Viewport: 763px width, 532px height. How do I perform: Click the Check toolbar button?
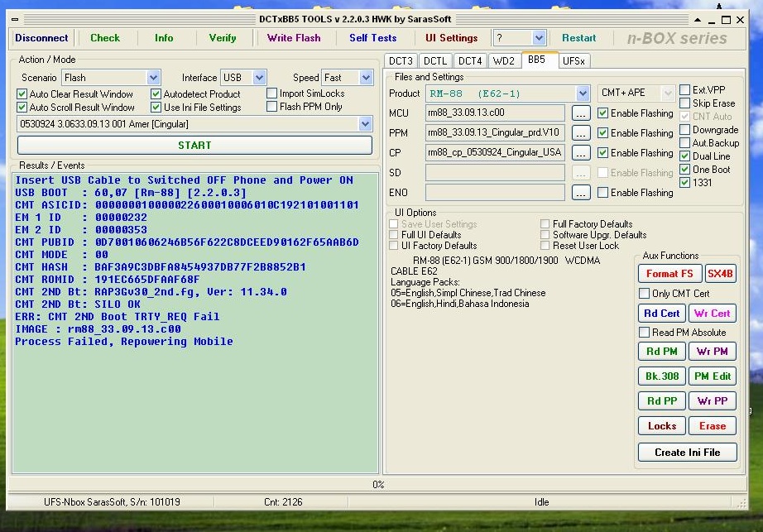click(x=105, y=38)
